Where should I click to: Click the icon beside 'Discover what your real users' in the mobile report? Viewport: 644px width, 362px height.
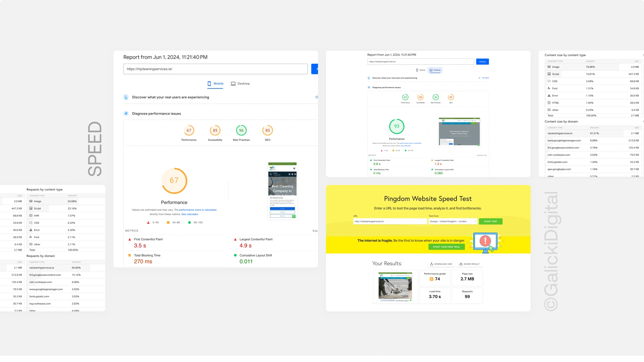pos(126,97)
